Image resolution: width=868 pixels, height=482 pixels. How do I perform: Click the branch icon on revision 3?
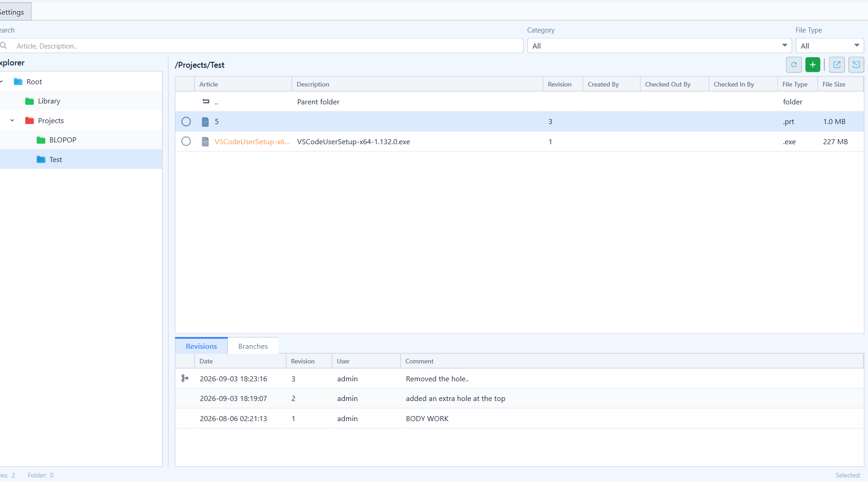pyautogui.click(x=185, y=379)
